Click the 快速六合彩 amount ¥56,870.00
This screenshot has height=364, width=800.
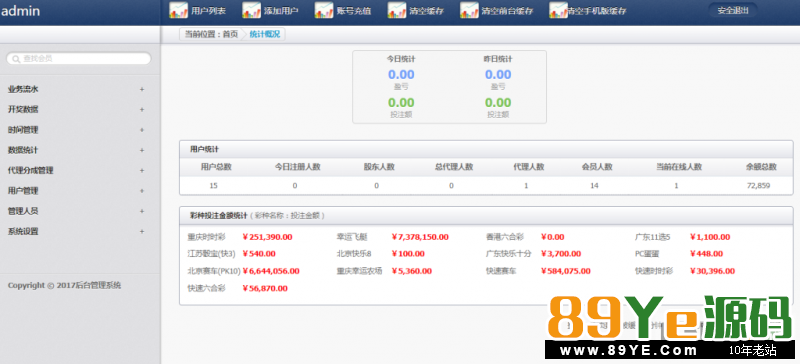click(265, 288)
